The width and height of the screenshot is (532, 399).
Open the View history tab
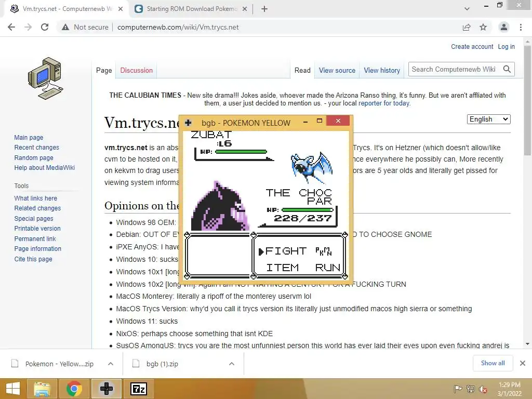pyautogui.click(x=382, y=70)
